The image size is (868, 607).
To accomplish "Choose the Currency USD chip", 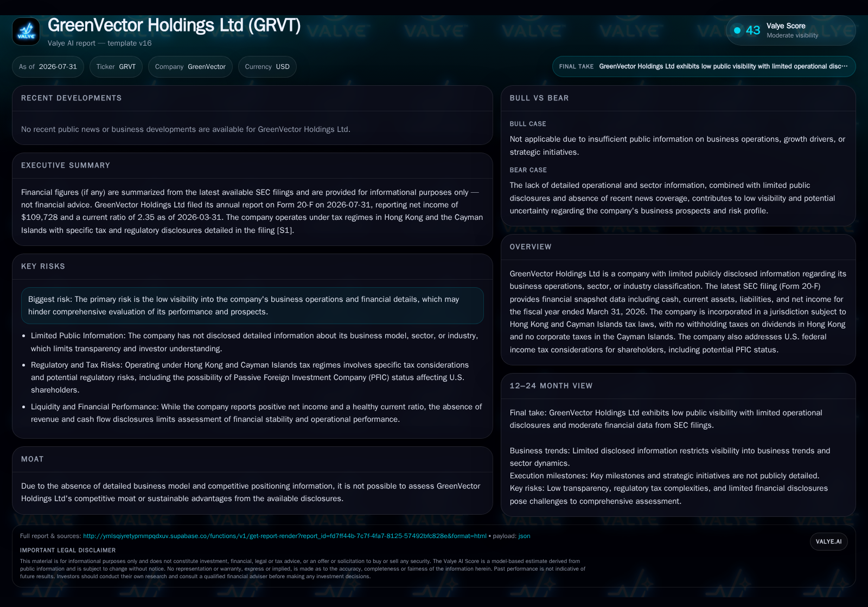I will point(267,67).
